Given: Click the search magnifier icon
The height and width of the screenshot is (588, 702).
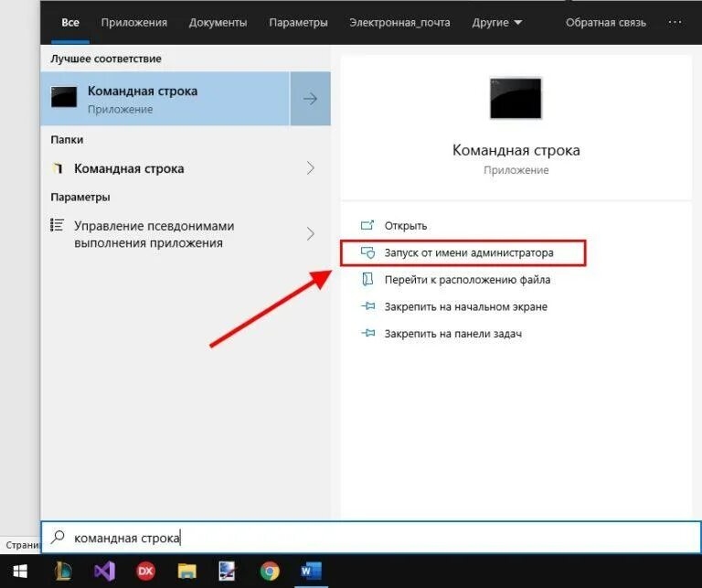Looking at the screenshot, I should coord(58,537).
